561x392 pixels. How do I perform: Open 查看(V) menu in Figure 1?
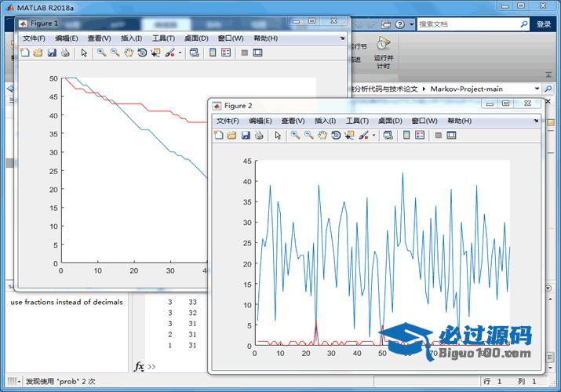point(99,38)
